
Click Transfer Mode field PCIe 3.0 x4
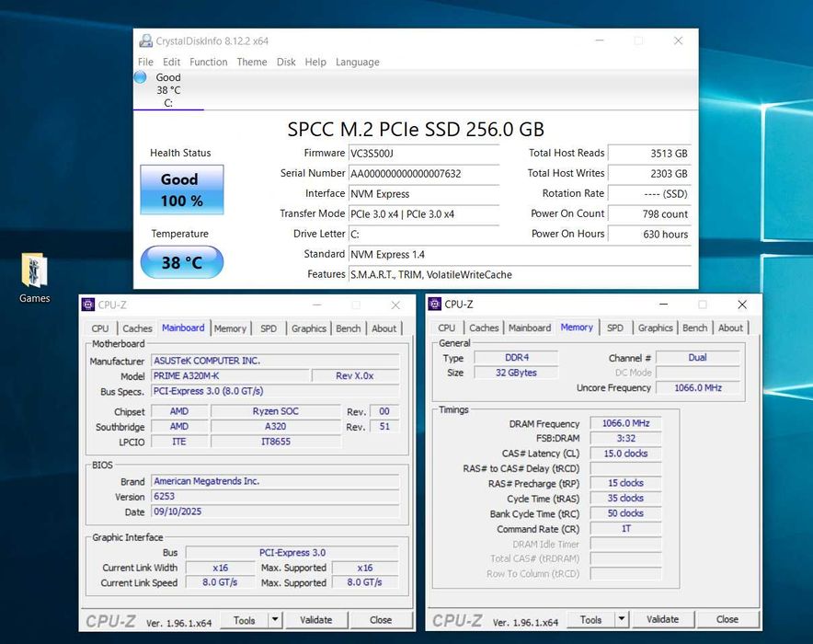click(424, 214)
